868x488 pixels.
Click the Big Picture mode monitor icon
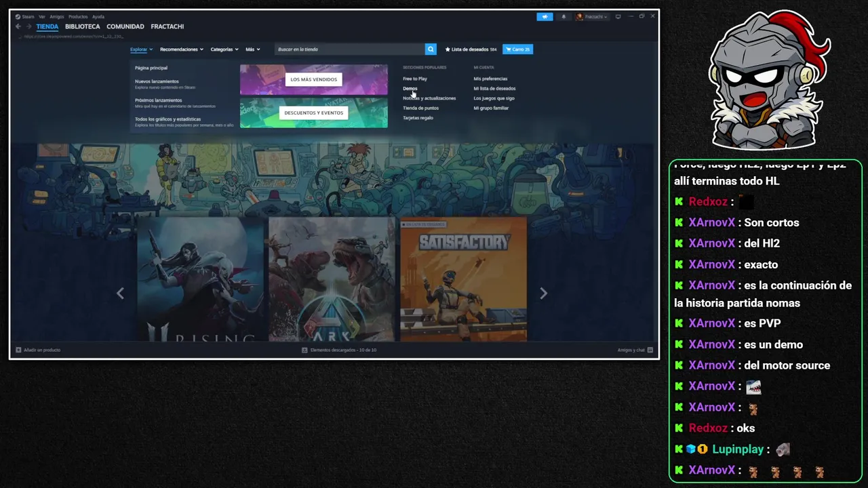pyautogui.click(x=618, y=17)
